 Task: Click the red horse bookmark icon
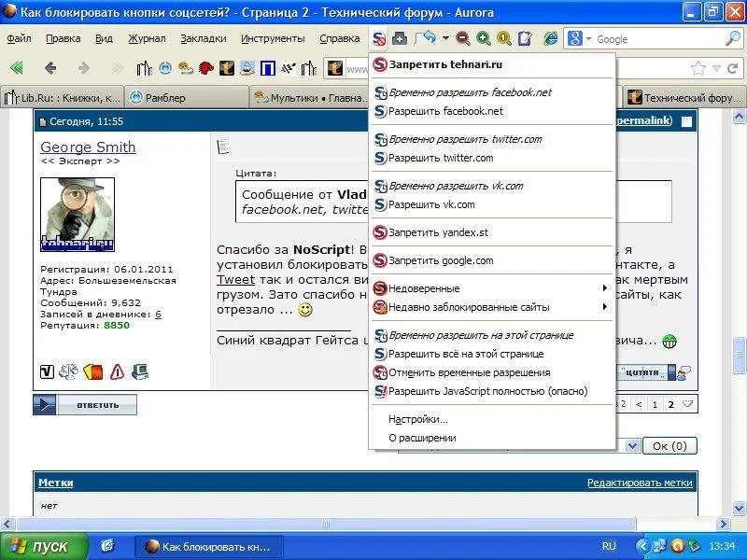(205, 68)
